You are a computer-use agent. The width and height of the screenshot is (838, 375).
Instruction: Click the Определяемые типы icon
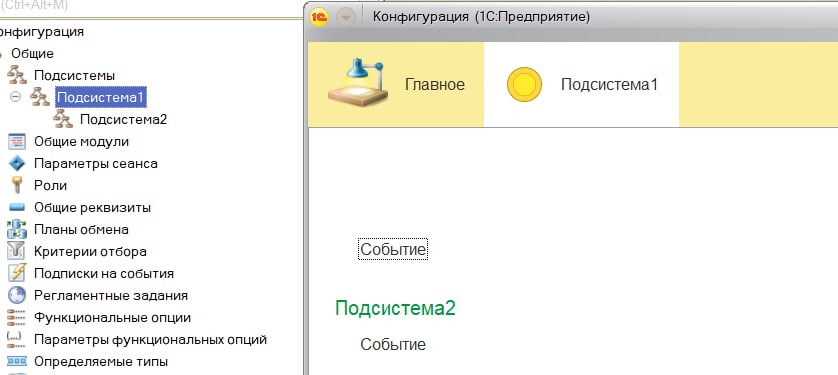click(17, 362)
